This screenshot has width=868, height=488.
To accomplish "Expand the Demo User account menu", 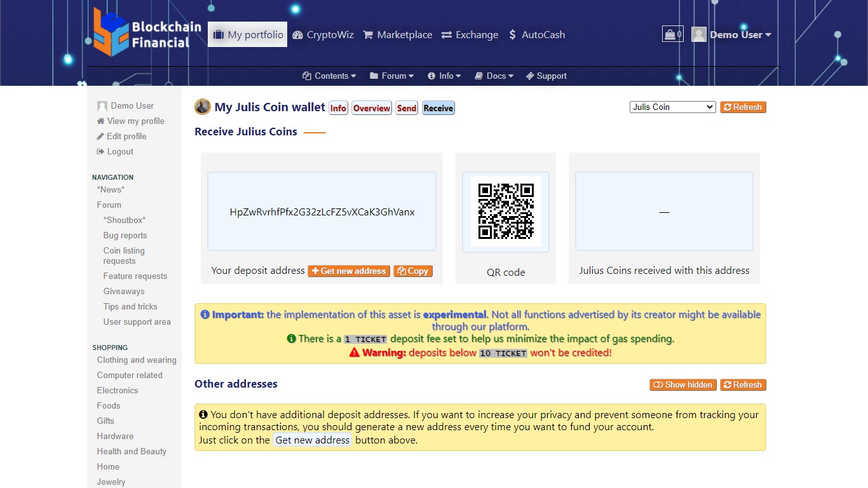I will click(x=732, y=35).
